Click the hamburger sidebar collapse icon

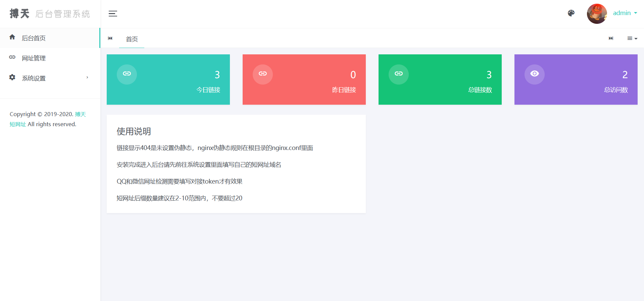113,14
